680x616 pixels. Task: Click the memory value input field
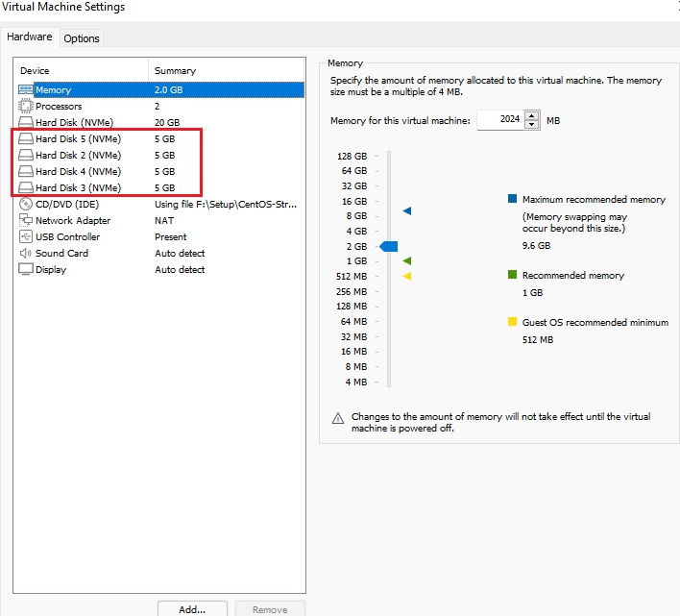(499, 121)
